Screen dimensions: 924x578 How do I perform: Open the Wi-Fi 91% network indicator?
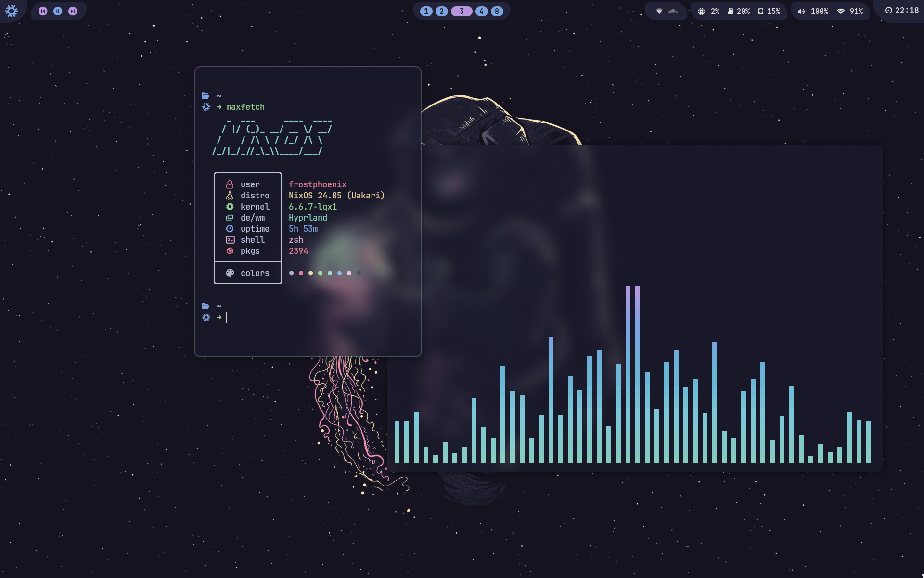point(850,11)
